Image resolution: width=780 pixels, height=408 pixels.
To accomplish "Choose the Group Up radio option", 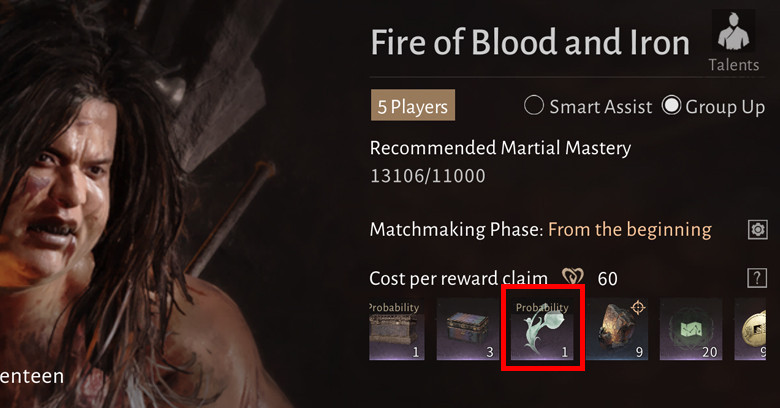I will tap(672, 105).
